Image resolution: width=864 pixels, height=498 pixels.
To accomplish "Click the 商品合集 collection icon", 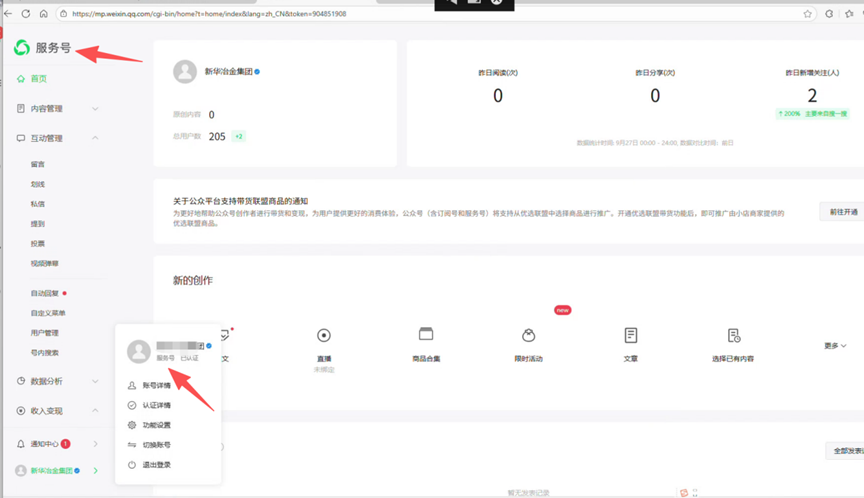I will (x=426, y=334).
